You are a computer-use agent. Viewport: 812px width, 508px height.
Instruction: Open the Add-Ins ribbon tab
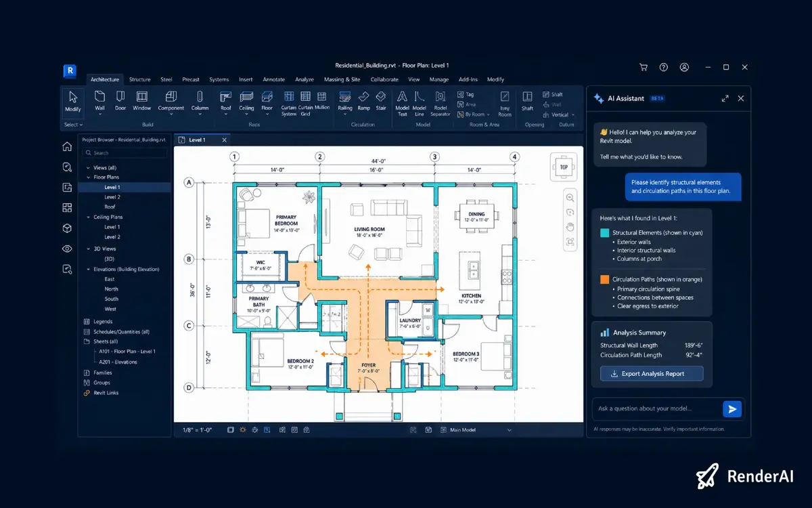(x=468, y=79)
